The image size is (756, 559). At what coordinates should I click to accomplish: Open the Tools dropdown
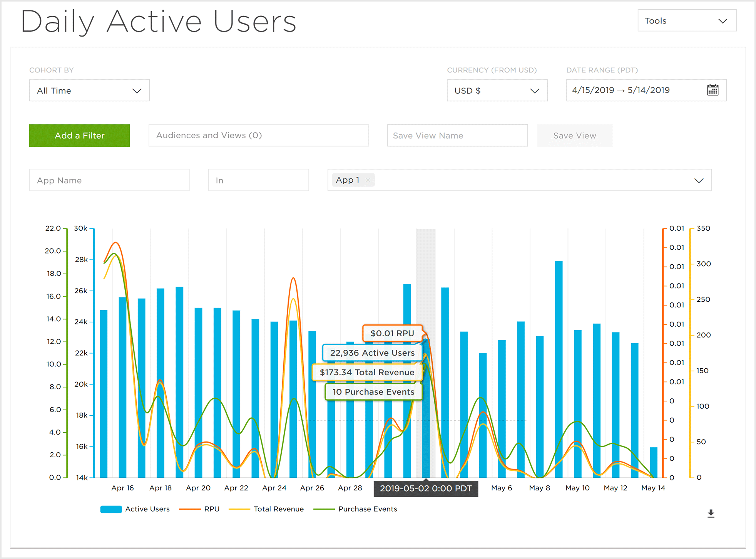click(686, 21)
